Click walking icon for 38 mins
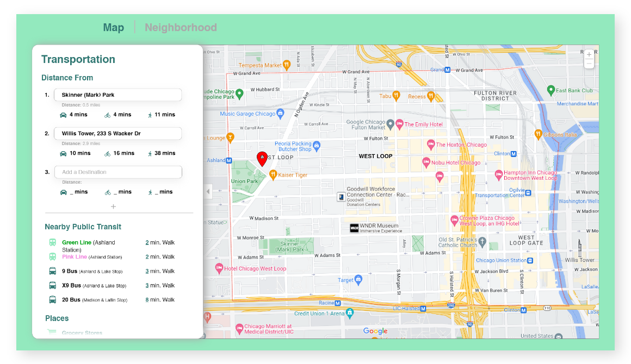 click(x=150, y=153)
